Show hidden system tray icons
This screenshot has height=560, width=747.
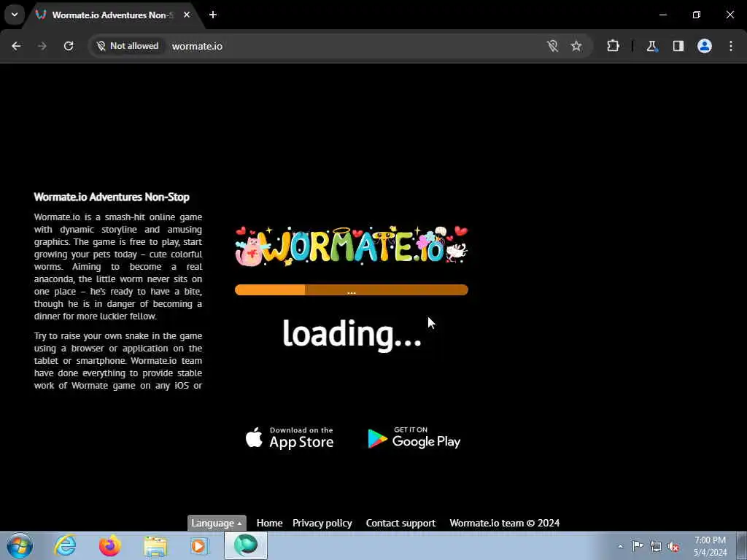pos(620,547)
